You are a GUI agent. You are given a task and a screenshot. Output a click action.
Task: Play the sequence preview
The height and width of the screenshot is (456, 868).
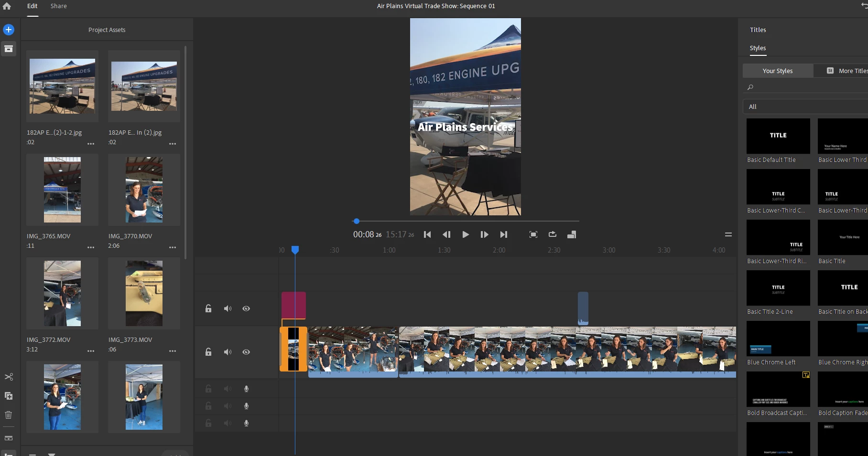pos(466,234)
